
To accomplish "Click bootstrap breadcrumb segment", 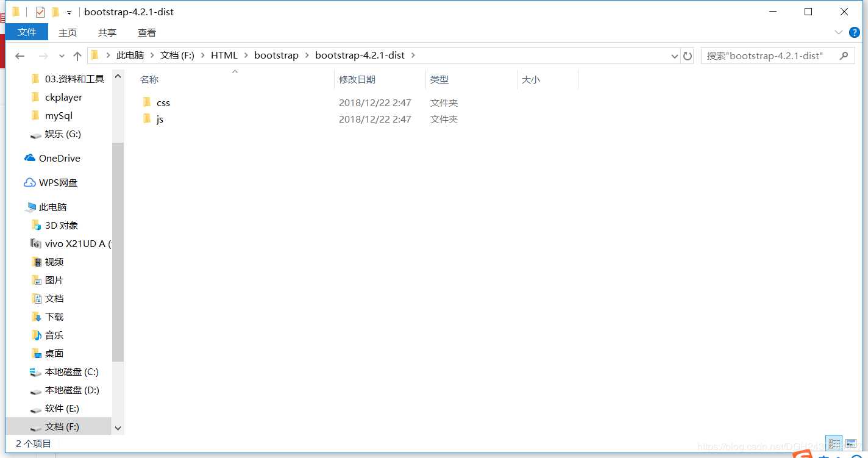I will 276,55.
